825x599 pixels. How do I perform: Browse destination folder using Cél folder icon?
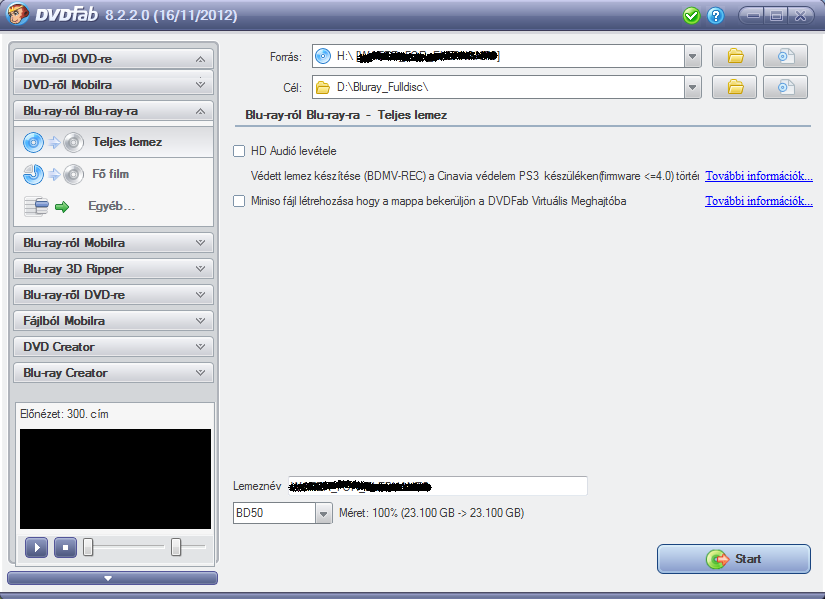point(735,87)
